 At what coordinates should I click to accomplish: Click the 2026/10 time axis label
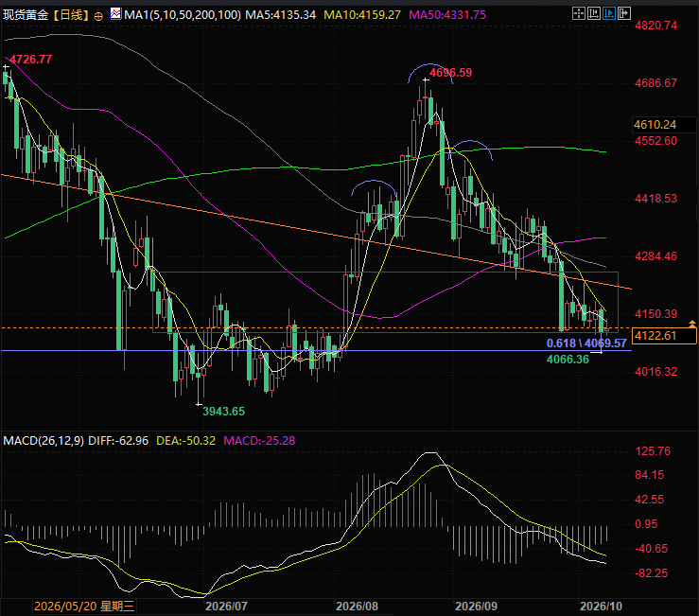[x=601, y=607]
